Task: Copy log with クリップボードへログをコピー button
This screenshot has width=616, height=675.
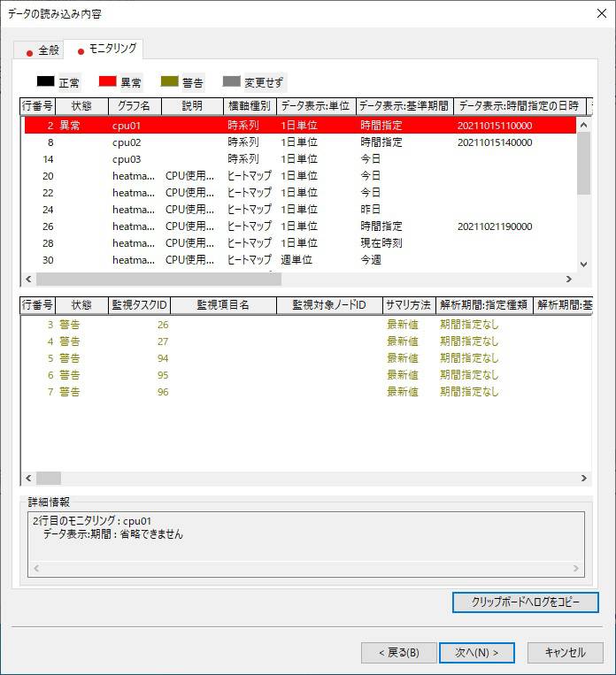Action: (525, 602)
